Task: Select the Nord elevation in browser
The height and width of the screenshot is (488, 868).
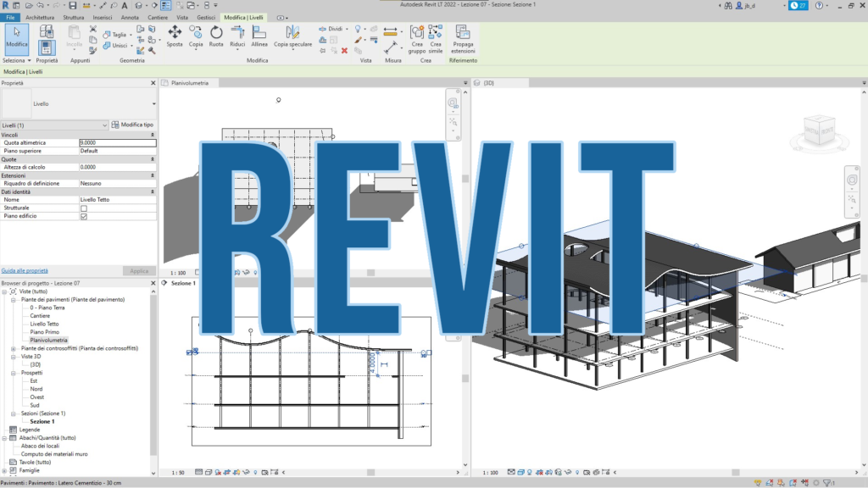Action: (x=36, y=389)
